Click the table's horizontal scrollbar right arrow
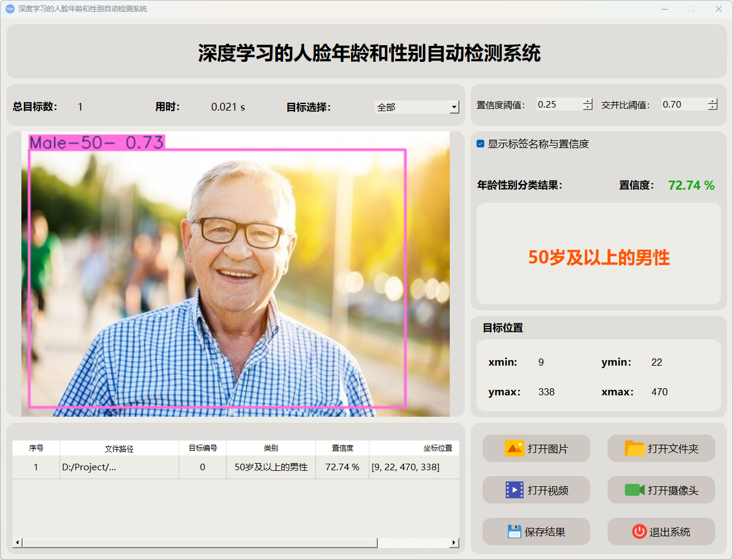This screenshot has width=733, height=560. 454,543
